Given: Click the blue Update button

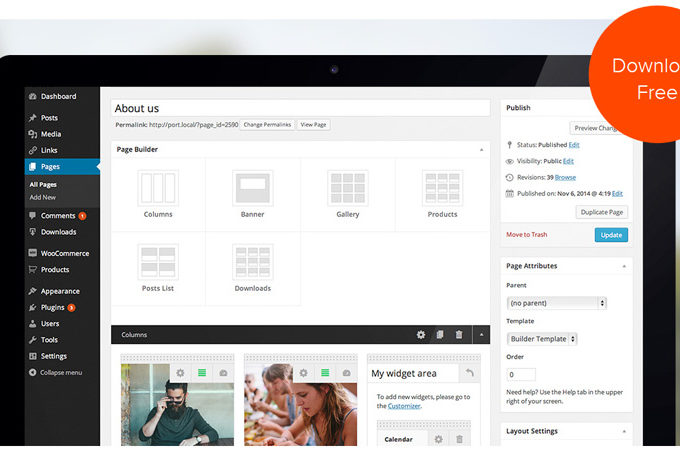Looking at the screenshot, I should (x=611, y=235).
